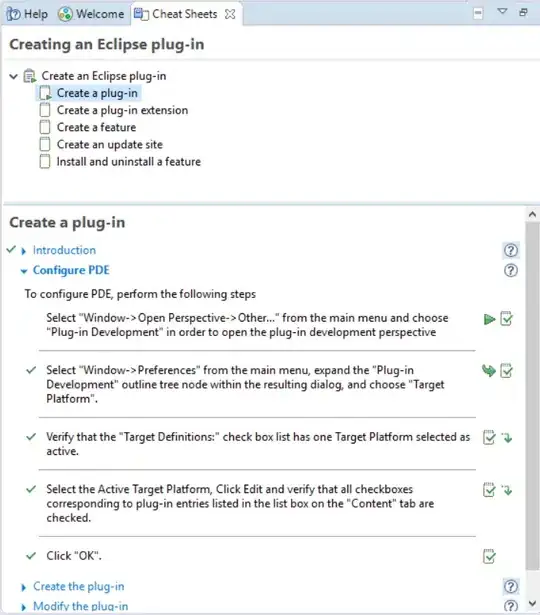
Task: Switch to the Help tab
Action: click(x=27, y=14)
